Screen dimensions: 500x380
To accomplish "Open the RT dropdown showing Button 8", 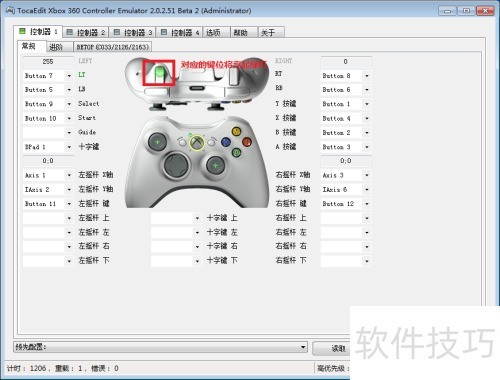I will click(346, 76).
